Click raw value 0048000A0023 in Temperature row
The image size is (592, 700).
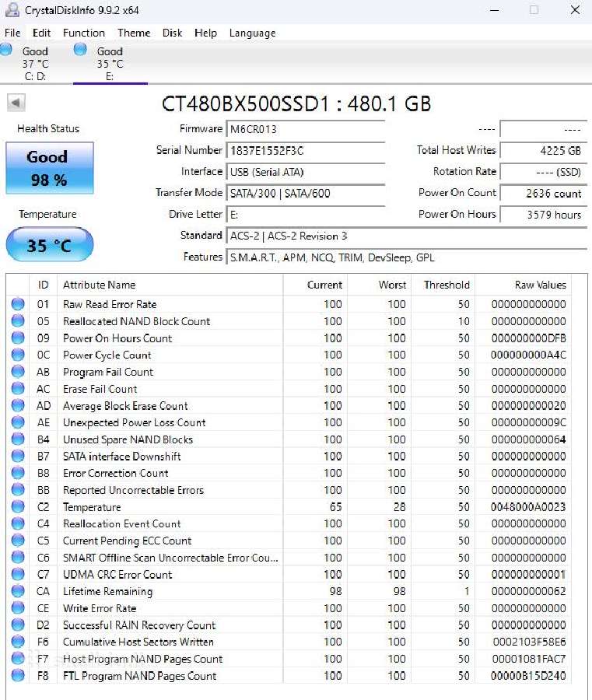click(528, 506)
